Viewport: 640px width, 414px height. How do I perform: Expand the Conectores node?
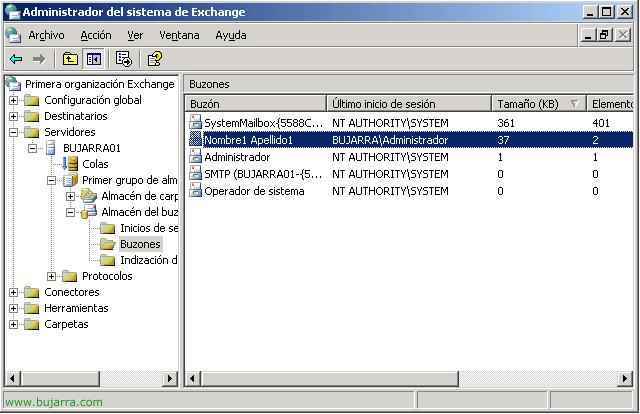pos(13,292)
